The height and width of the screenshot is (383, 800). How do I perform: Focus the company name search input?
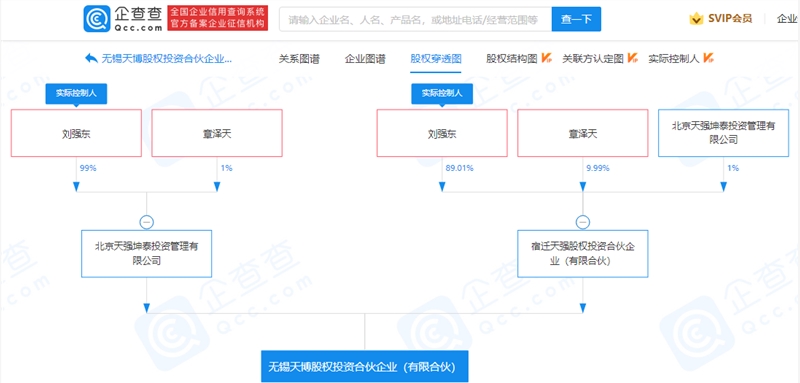point(415,19)
